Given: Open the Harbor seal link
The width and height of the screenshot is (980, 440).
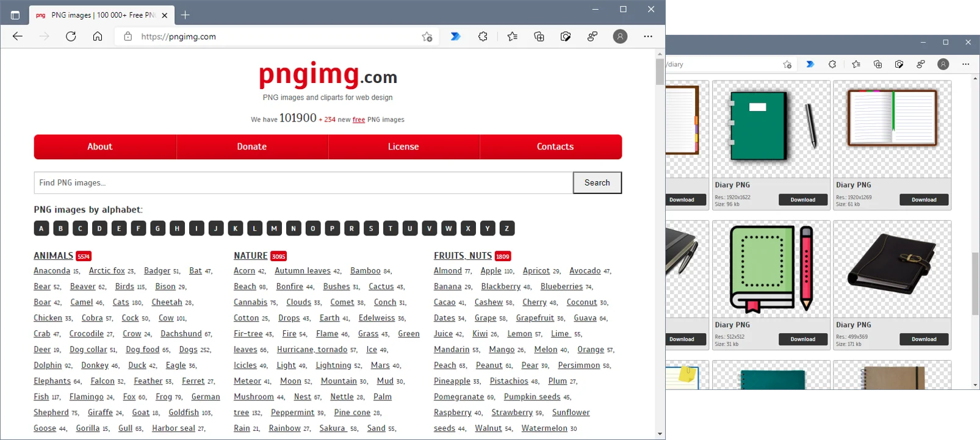Looking at the screenshot, I should 173,428.
